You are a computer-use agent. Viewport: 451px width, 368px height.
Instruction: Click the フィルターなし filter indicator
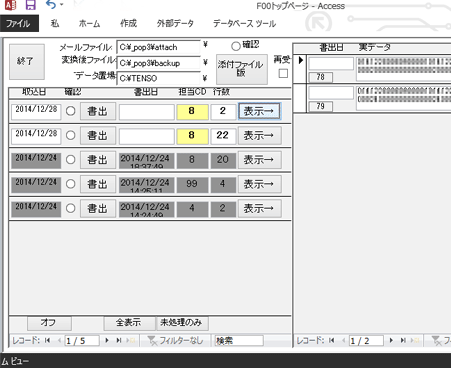(x=176, y=340)
